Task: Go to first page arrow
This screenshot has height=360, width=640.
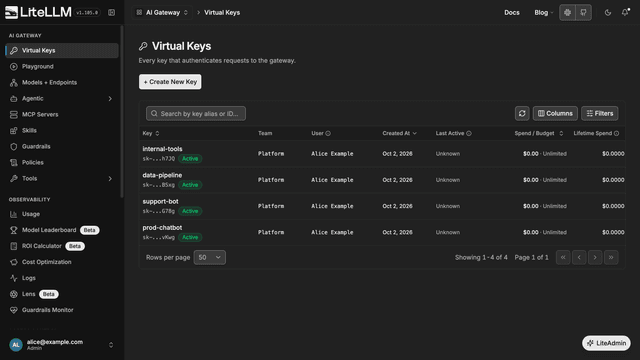Action: coord(563,258)
